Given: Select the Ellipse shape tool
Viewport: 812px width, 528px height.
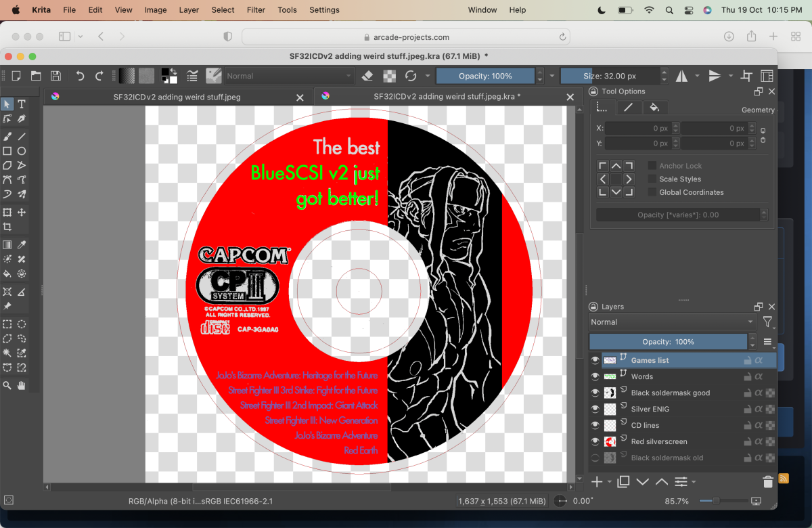Looking at the screenshot, I should coord(22,151).
